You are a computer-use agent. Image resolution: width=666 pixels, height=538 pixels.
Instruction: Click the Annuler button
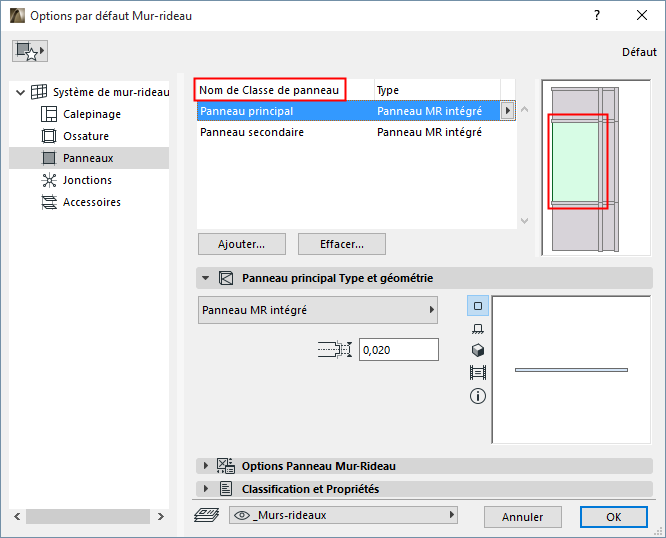point(522,517)
